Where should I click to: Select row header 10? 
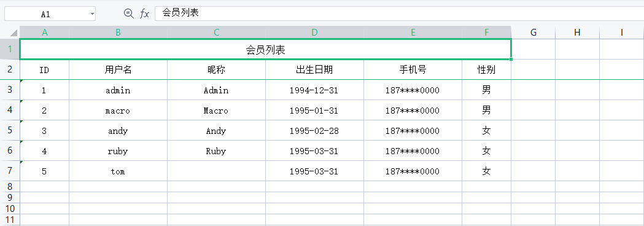[x=10, y=208]
